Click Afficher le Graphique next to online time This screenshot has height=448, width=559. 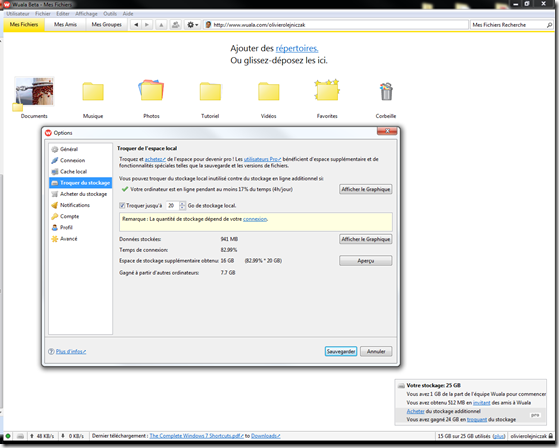[x=366, y=189]
